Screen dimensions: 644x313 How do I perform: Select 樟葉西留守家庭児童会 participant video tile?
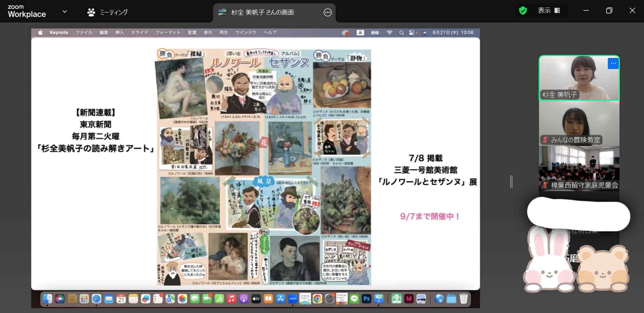(579, 168)
